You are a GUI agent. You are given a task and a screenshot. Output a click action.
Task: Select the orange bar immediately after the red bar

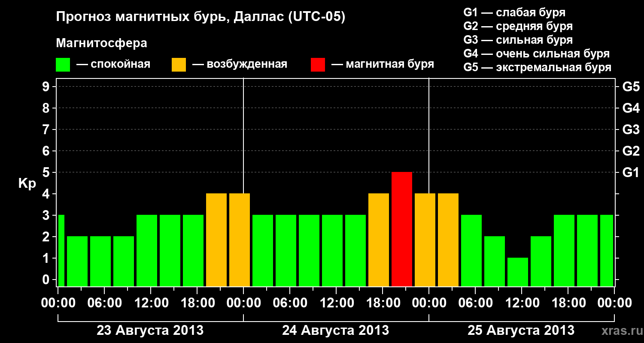click(425, 240)
